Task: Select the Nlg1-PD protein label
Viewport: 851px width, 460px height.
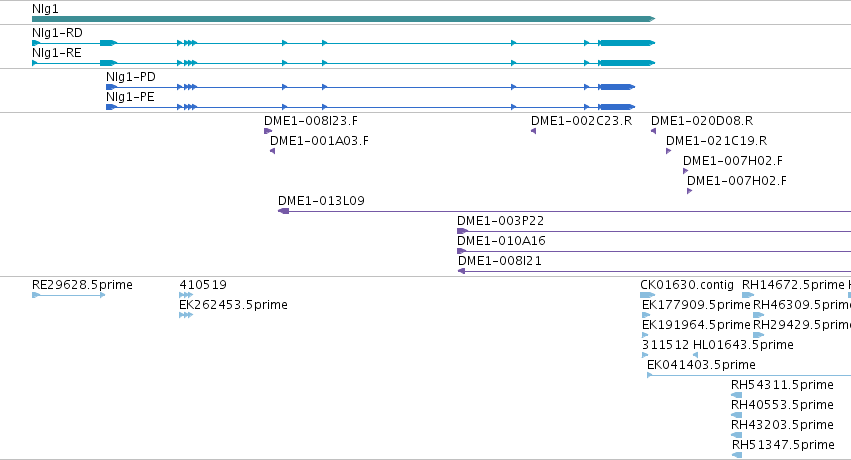Action: (x=131, y=77)
